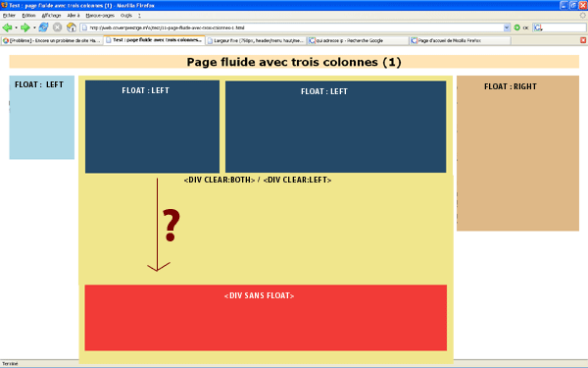The width and height of the screenshot is (588, 368).
Task: Minimize the Firefox window
Action: click(x=563, y=5)
